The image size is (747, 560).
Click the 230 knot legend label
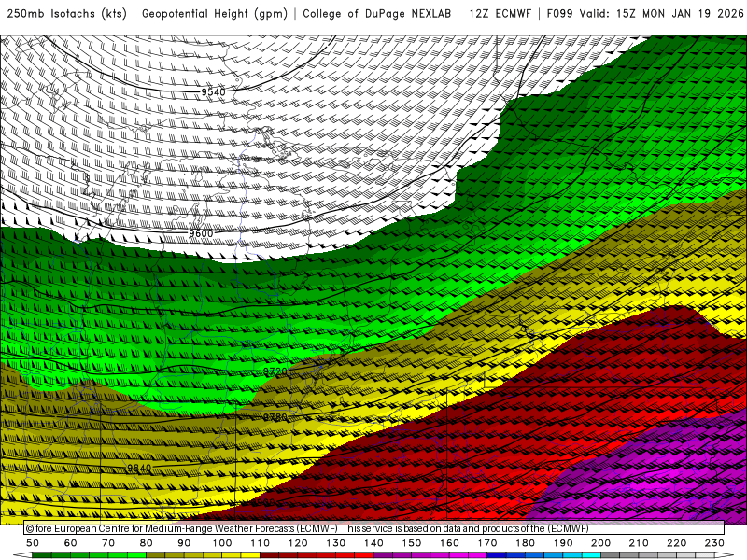point(714,543)
